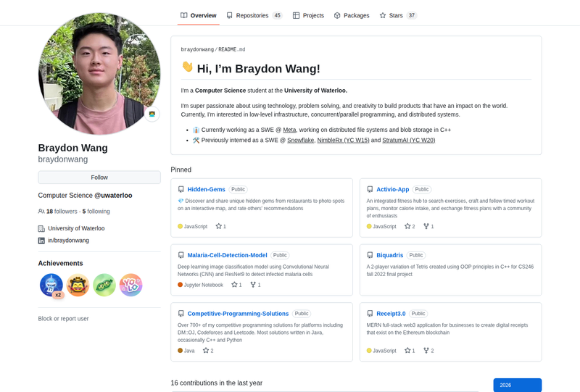Follow the Snowflake link in README
580x392 pixels.
[x=300, y=140]
